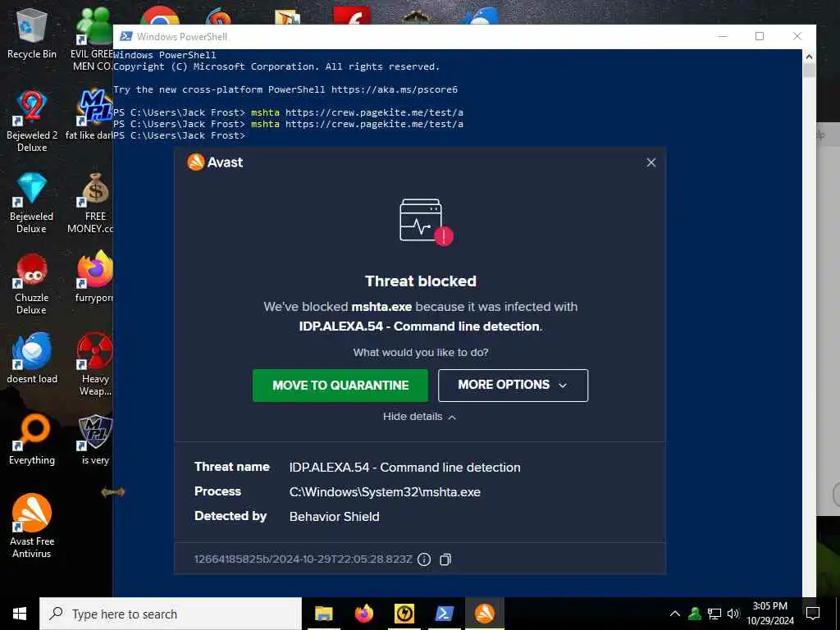The width and height of the screenshot is (840, 630).
Task: Open the Thunderbird 'doesnt load' shortcut
Action: coord(32,358)
